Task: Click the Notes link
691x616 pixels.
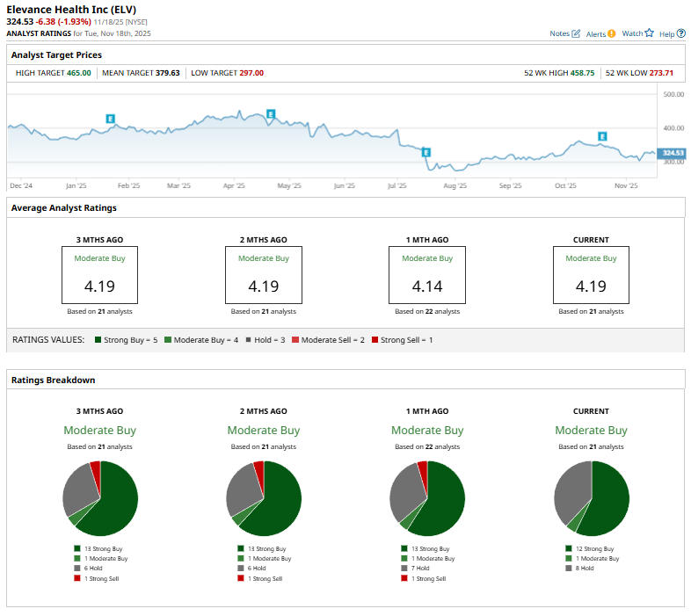Action: click(x=559, y=33)
